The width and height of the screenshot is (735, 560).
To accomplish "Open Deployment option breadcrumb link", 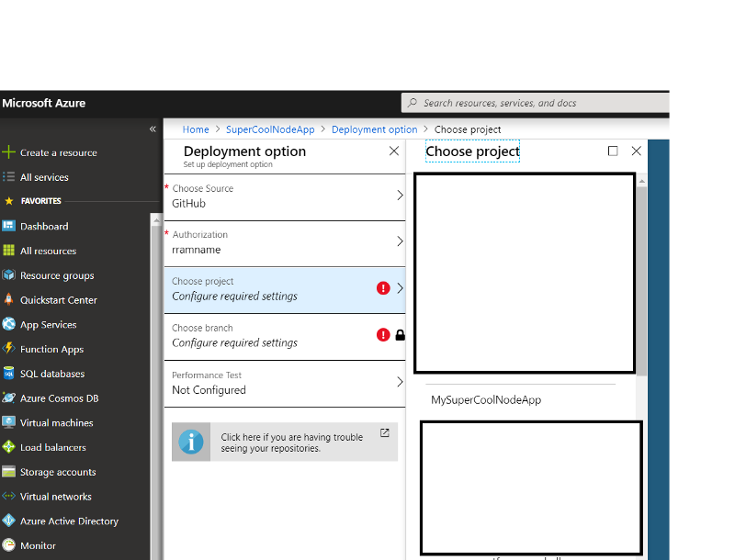I will pos(374,129).
